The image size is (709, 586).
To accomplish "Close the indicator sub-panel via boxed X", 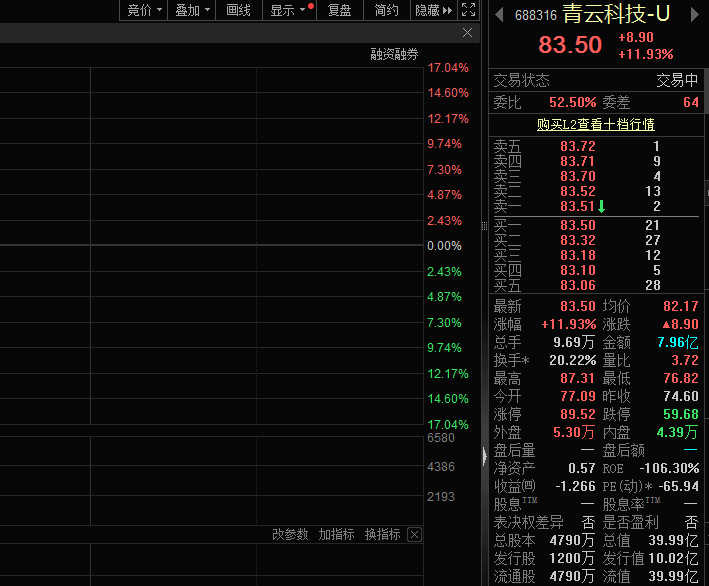I will pyautogui.click(x=414, y=534).
